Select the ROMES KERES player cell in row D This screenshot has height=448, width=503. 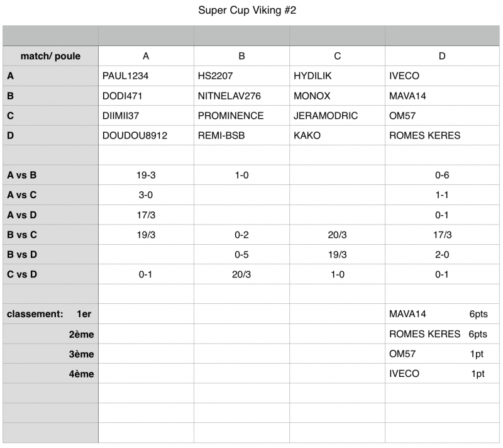[442, 135]
